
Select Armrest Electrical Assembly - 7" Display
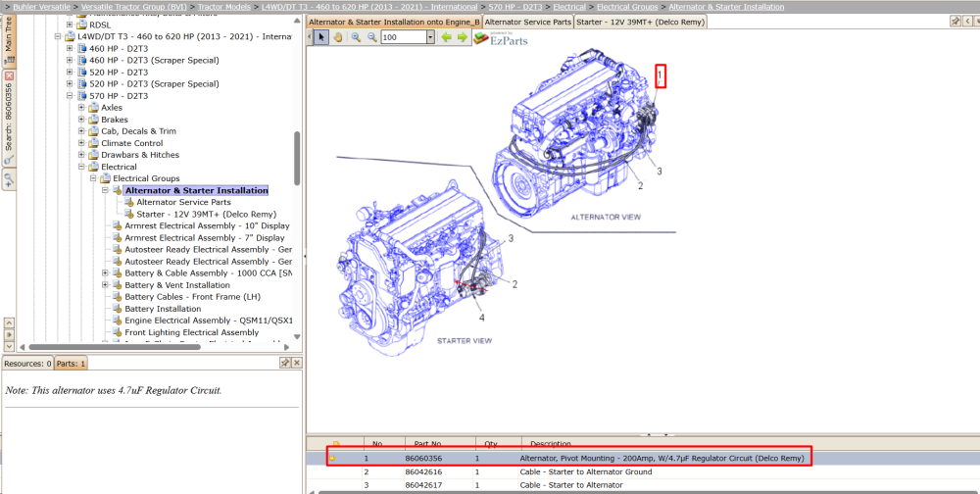[205, 237]
